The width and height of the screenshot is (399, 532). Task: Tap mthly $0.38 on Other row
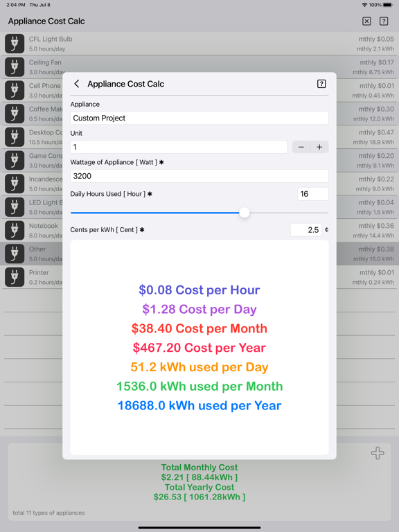(x=376, y=249)
